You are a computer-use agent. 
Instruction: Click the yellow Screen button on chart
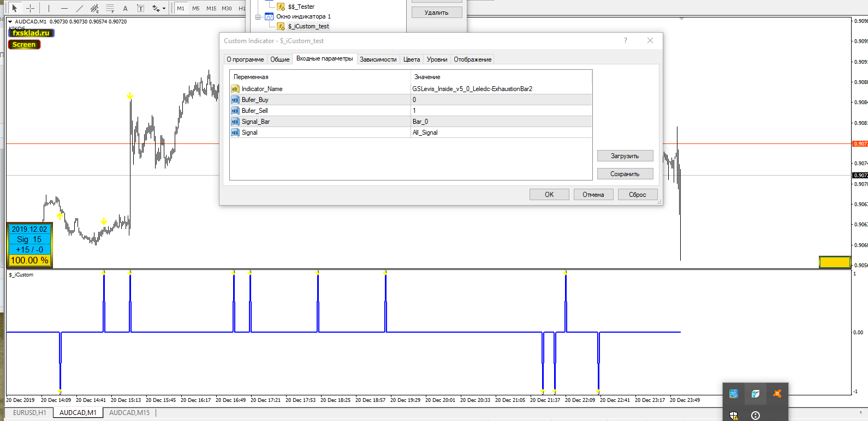(24, 45)
